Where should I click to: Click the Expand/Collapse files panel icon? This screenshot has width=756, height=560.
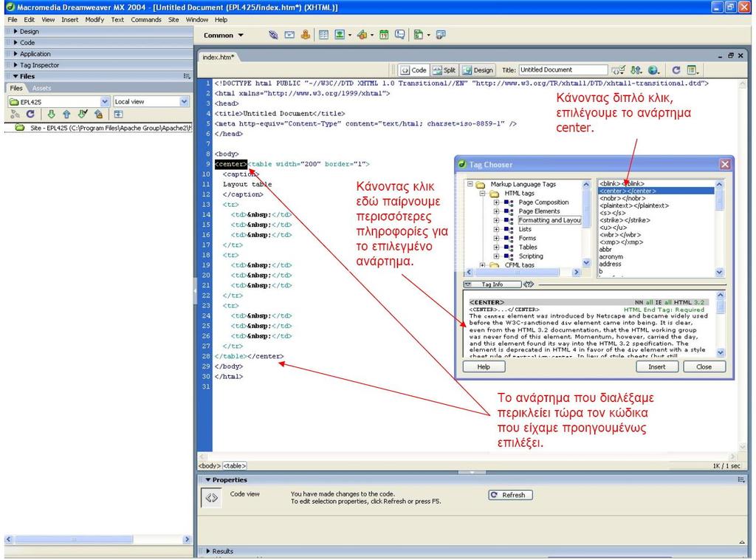(119, 115)
